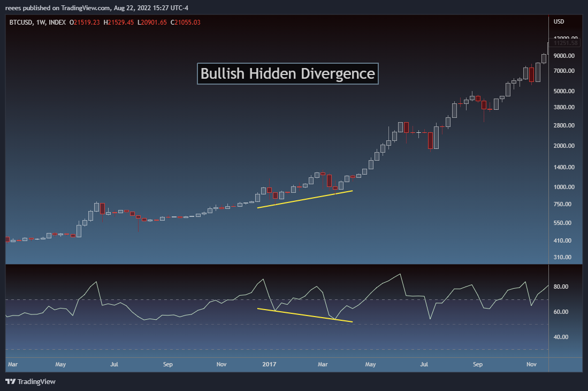
Task: Click the 3800.00 price axis label
Action: click(x=564, y=107)
